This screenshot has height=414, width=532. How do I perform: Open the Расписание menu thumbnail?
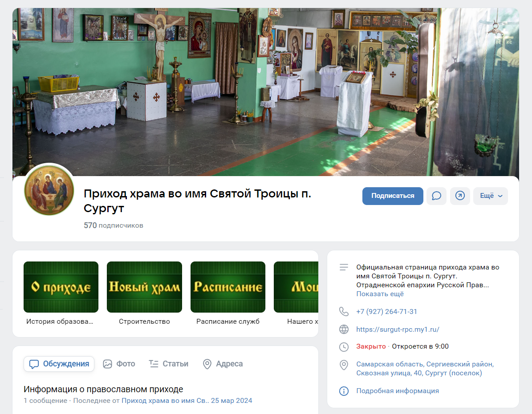227,287
